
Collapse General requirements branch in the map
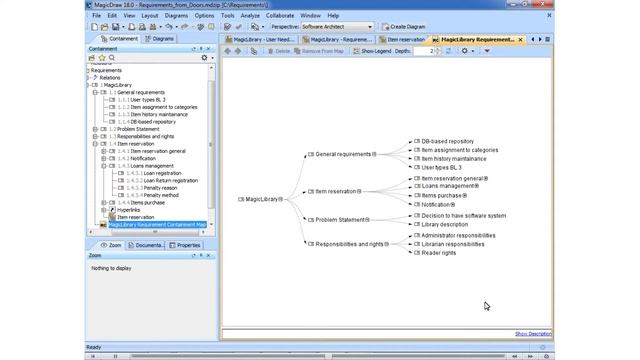click(x=374, y=154)
